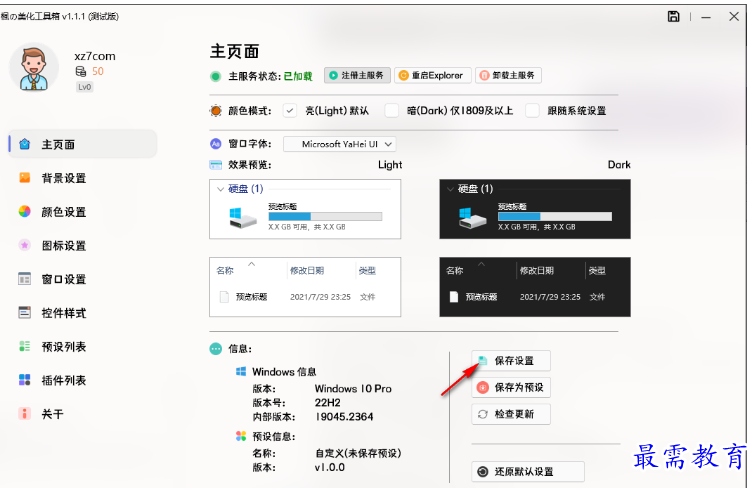
Task: Click the 颜色设置 color wheel icon
Action: tap(25, 212)
